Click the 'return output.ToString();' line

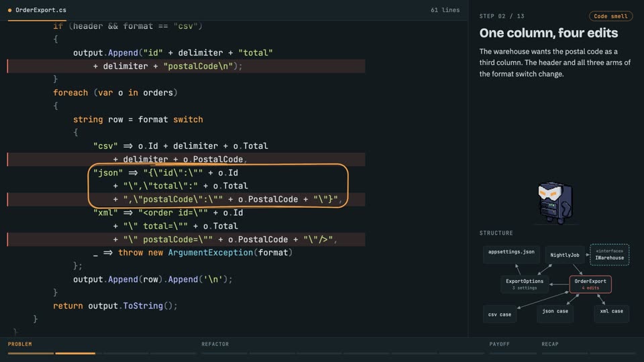[115, 306]
